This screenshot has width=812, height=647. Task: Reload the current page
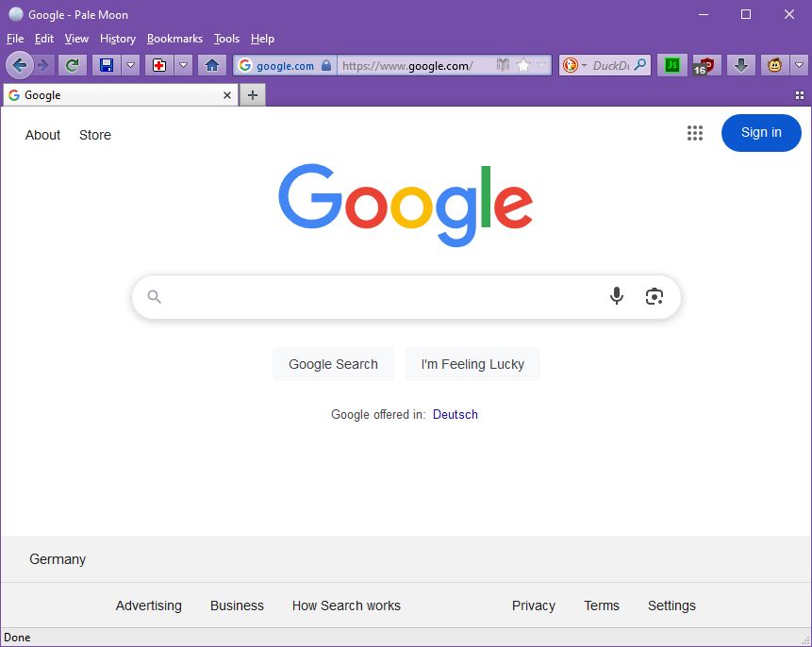point(72,65)
